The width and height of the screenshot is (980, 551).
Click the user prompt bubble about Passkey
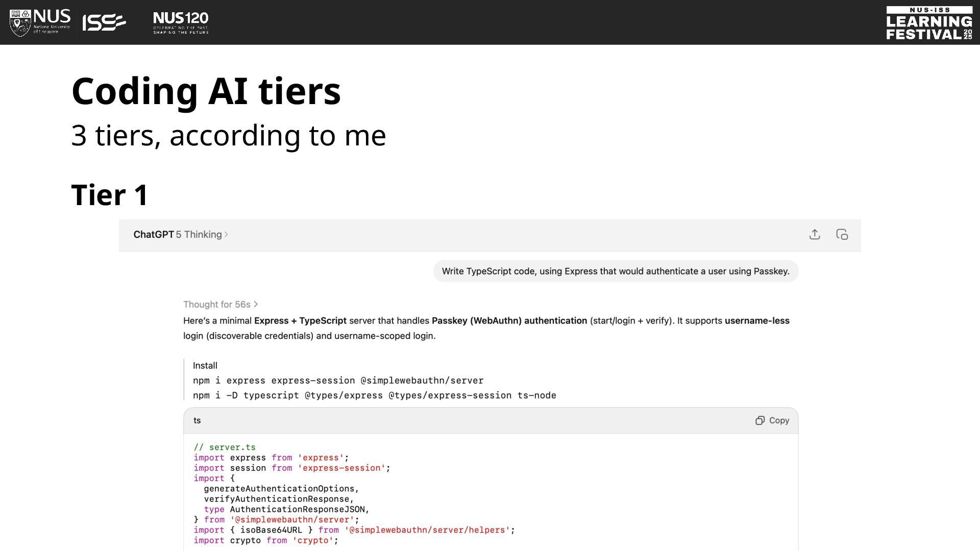tap(616, 271)
